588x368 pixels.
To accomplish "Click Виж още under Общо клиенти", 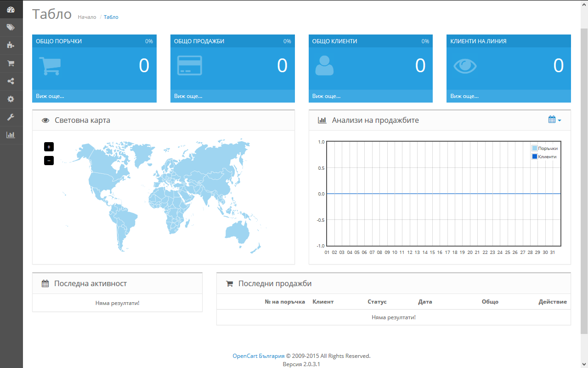I will point(326,96).
